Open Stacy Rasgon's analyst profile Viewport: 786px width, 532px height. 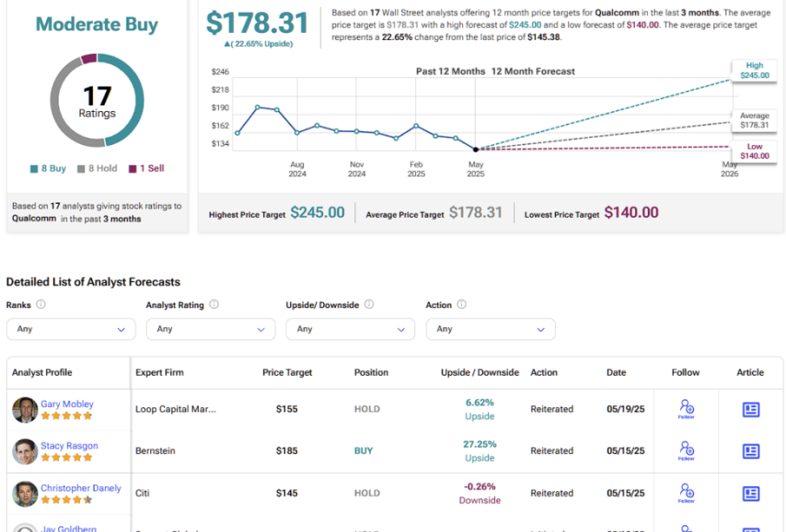point(69,445)
